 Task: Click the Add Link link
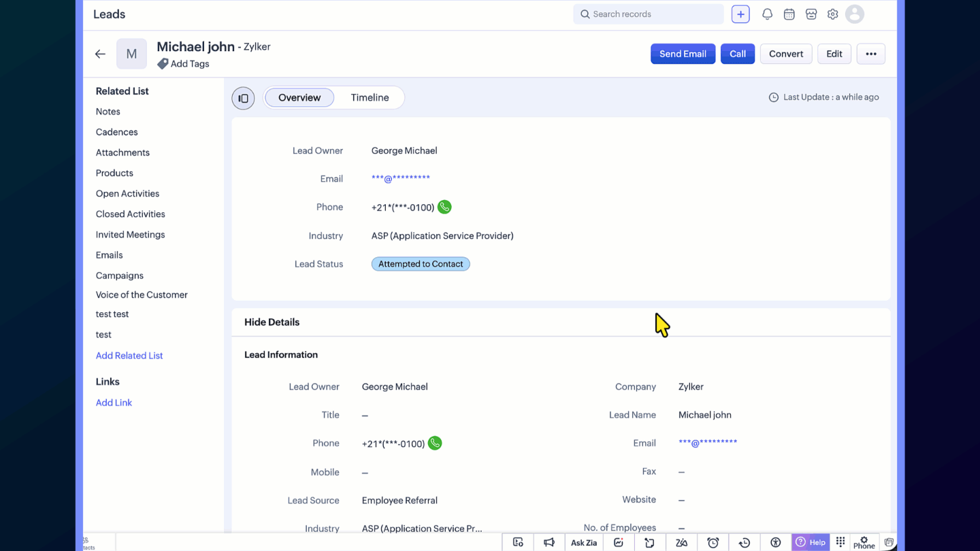(114, 403)
